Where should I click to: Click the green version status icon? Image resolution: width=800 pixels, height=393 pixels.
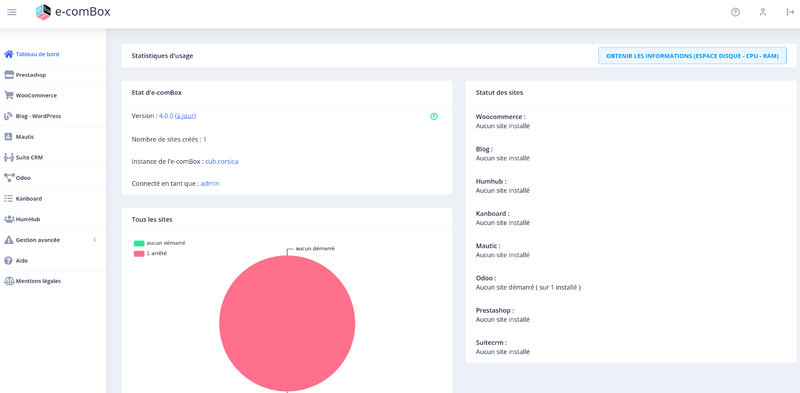[434, 116]
